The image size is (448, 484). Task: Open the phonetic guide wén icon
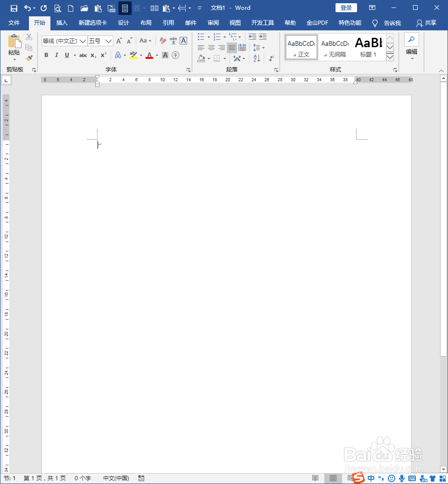click(173, 41)
